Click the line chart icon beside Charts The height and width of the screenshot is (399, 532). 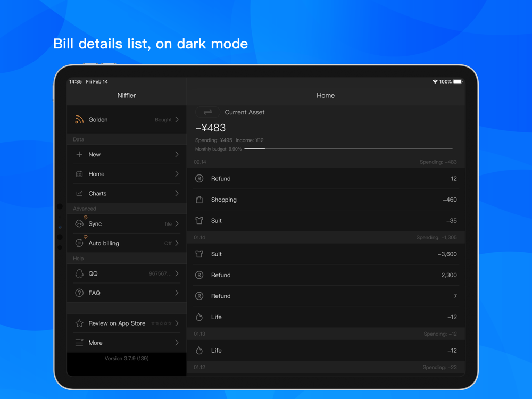click(x=79, y=194)
